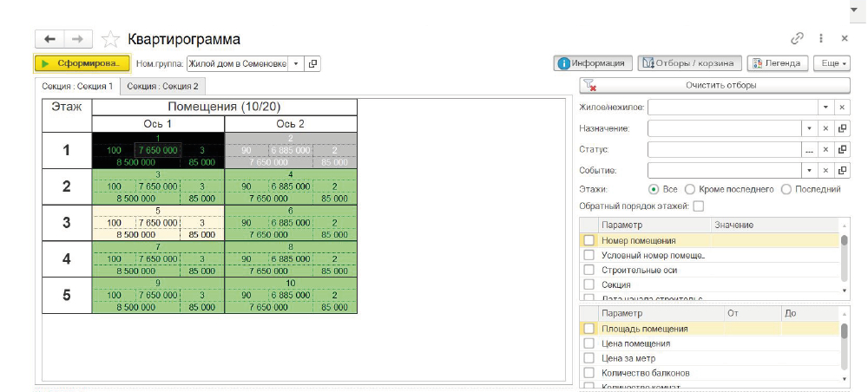Expand the Ном.группа dropdown list
The width and height of the screenshot is (868, 392).
[x=296, y=63]
